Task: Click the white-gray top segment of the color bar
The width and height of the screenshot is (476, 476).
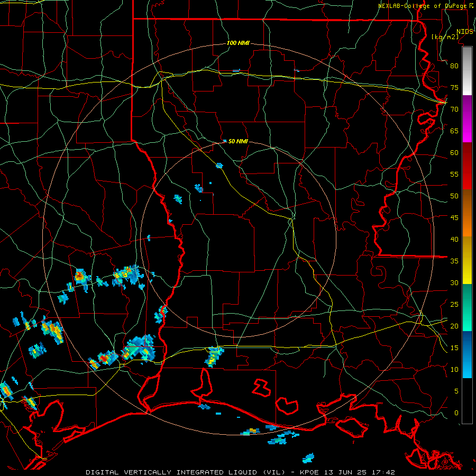Action: [467, 71]
